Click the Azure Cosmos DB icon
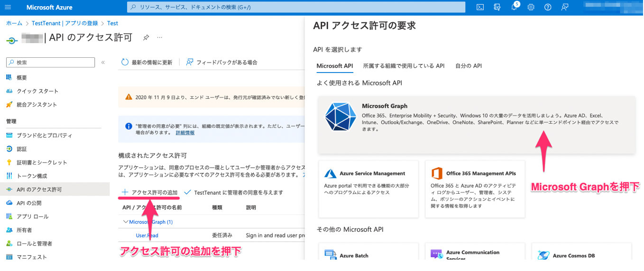Image resolution: width=644 pixels, height=271 pixels. (543, 255)
